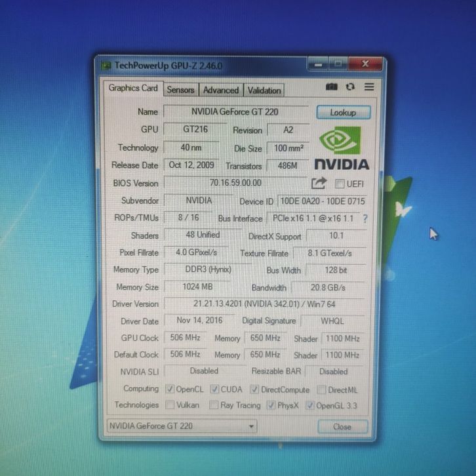This screenshot has width=476, height=476.
Task: Switch to the Sensors tab
Action: point(180,90)
